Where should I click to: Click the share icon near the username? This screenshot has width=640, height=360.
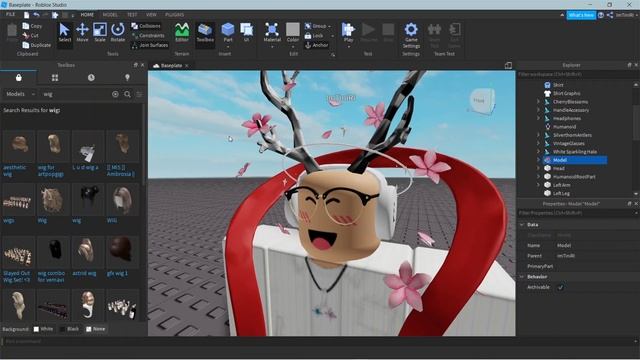coord(610,15)
